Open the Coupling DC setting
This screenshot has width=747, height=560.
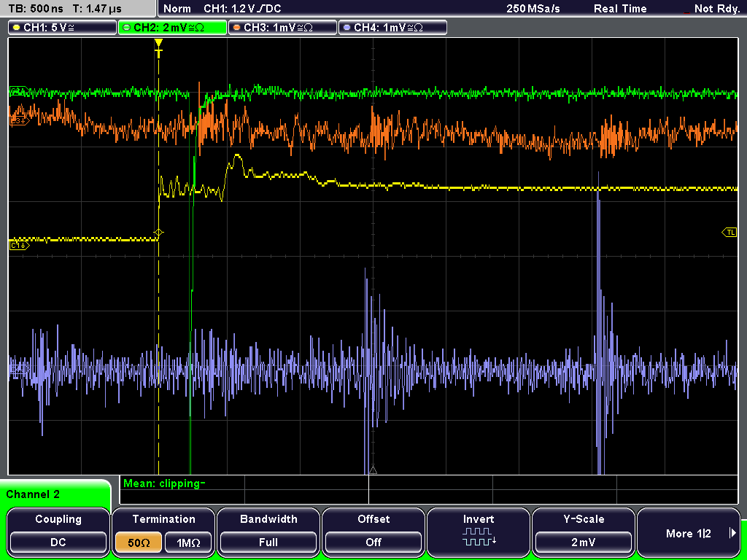58,531
